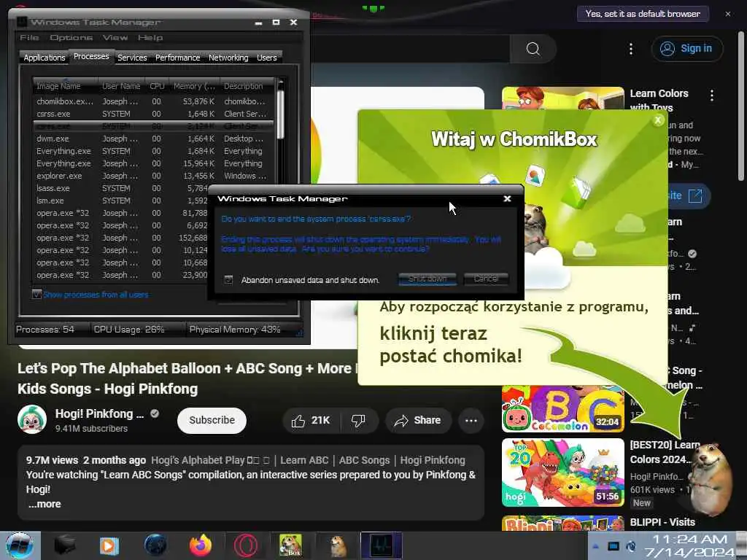
Task: Click the YouTube page vertical scrollbar
Action: click(x=741, y=106)
